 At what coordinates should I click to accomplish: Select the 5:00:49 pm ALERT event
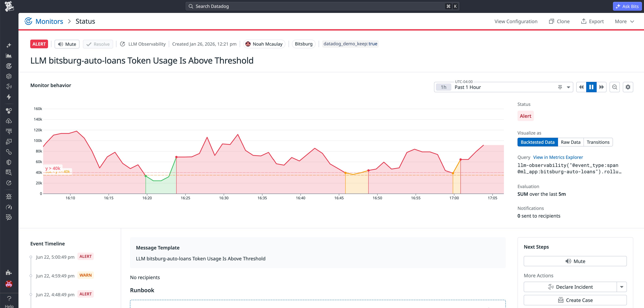(65, 257)
